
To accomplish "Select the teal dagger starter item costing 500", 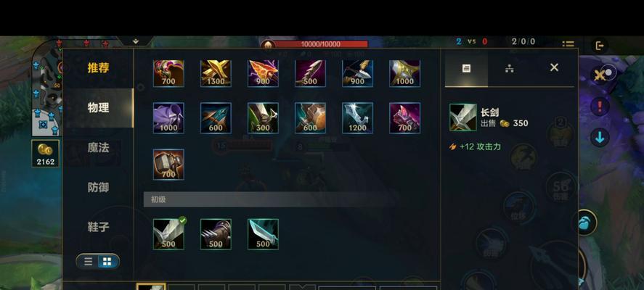I will (x=263, y=233).
